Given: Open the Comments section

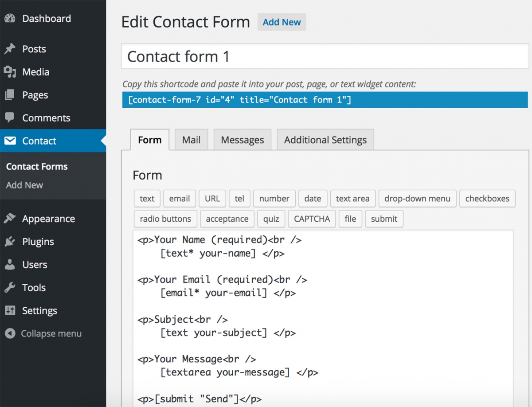Looking at the screenshot, I should click(47, 118).
